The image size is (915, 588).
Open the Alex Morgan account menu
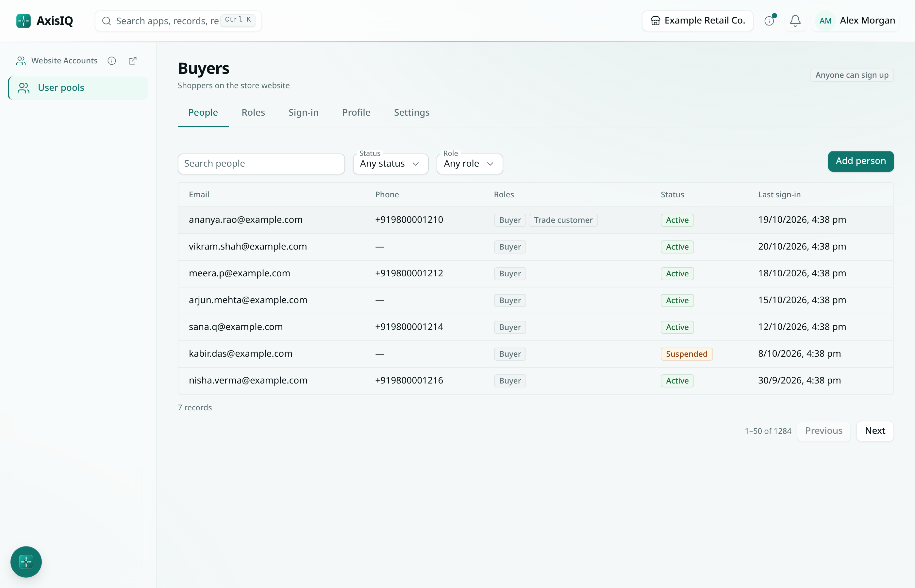pyautogui.click(x=855, y=21)
